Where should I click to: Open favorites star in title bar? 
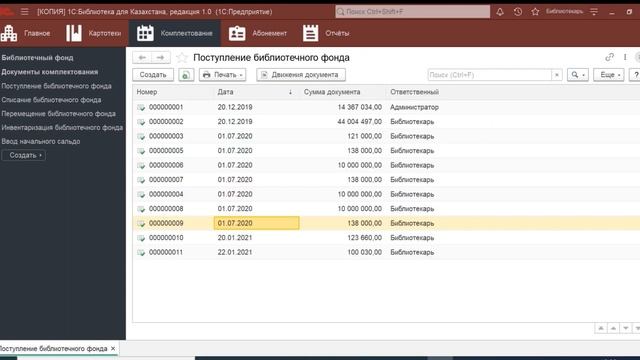point(535,12)
